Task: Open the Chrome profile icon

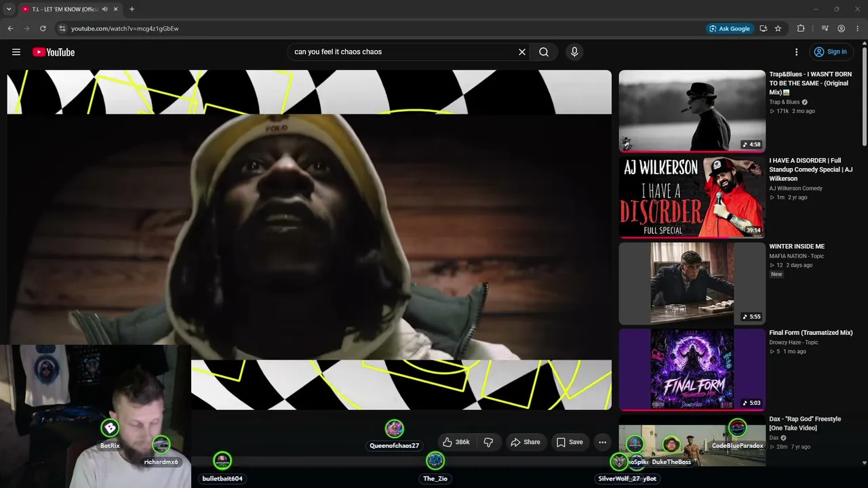Action: [841, 28]
